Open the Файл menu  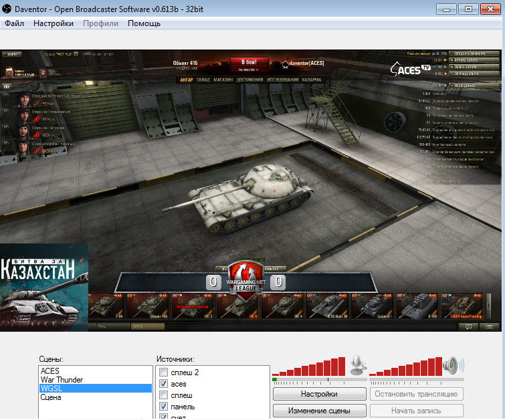15,23
